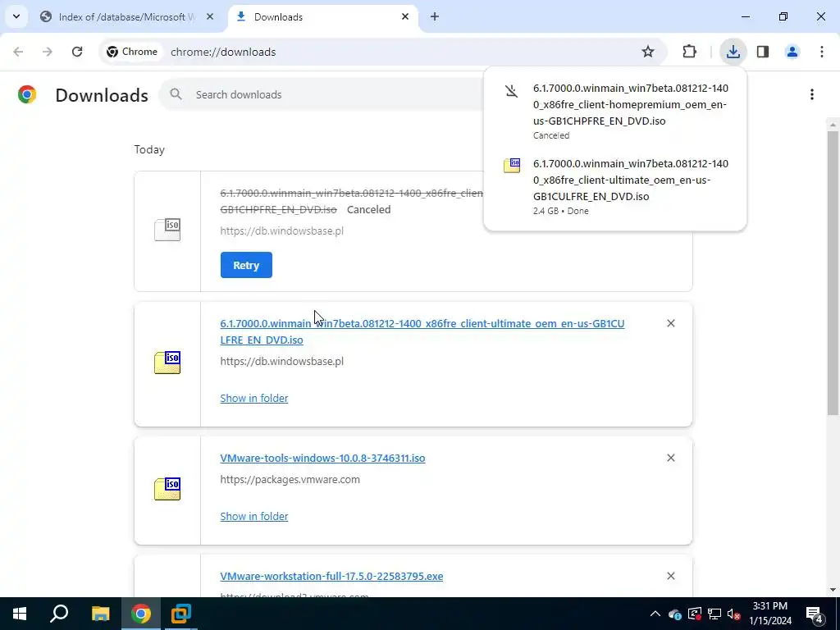The height and width of the screenshot is (630, 840).
Task: Click https://packages.vmware.com source text
Action: click(x=290, y=479)
